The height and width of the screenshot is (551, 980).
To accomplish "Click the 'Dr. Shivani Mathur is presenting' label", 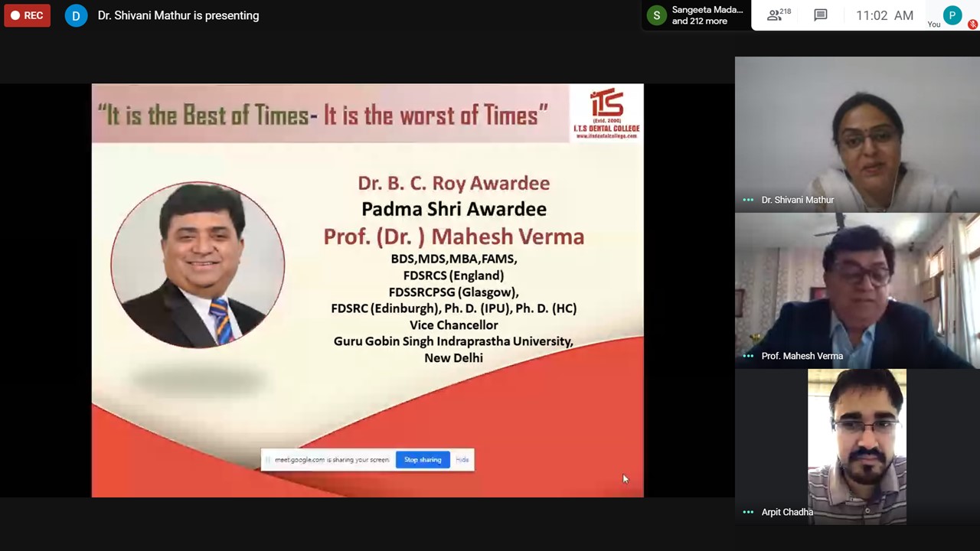I will (x=178, y=16).
